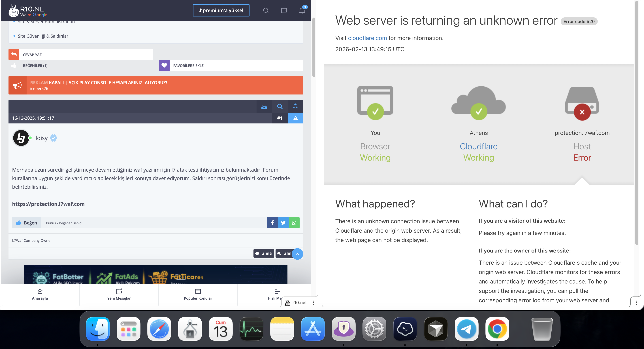Click the purple heart favorites icon
This screenshot has height=349, width=644.
point(164,65)
